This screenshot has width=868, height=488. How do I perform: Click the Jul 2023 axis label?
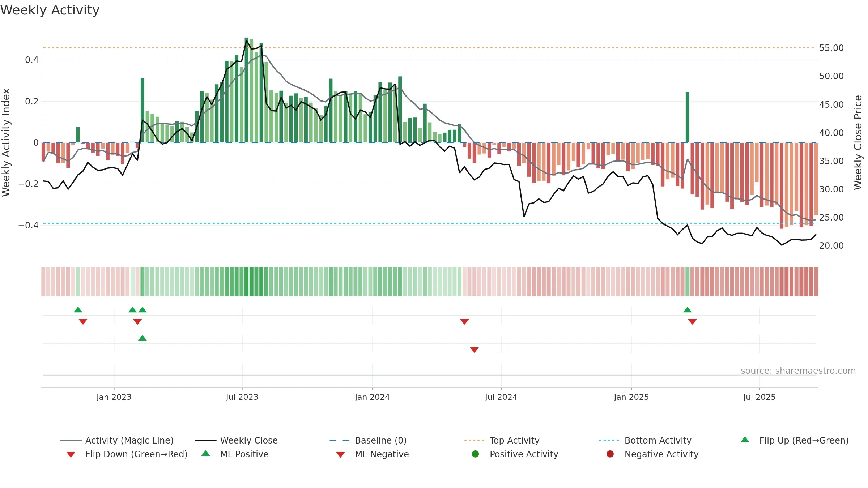coord(242,397)
